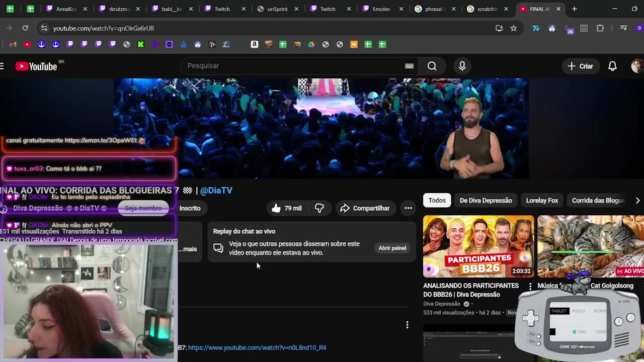Open YouTube notifications bell
Screen dimensions: 644x362
[x=612, y=66]
